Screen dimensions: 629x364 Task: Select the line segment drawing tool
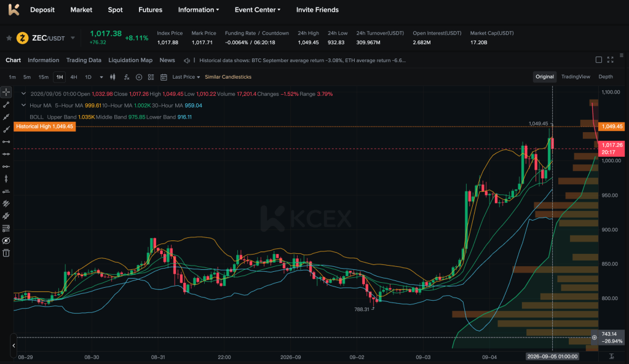point(6,105)
